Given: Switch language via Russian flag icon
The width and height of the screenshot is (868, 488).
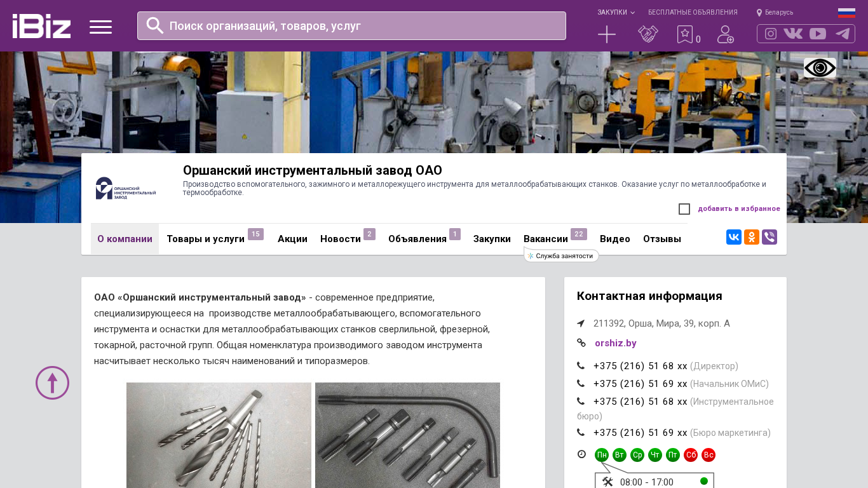Looking at the screenshot, I should tap(846, 13).
